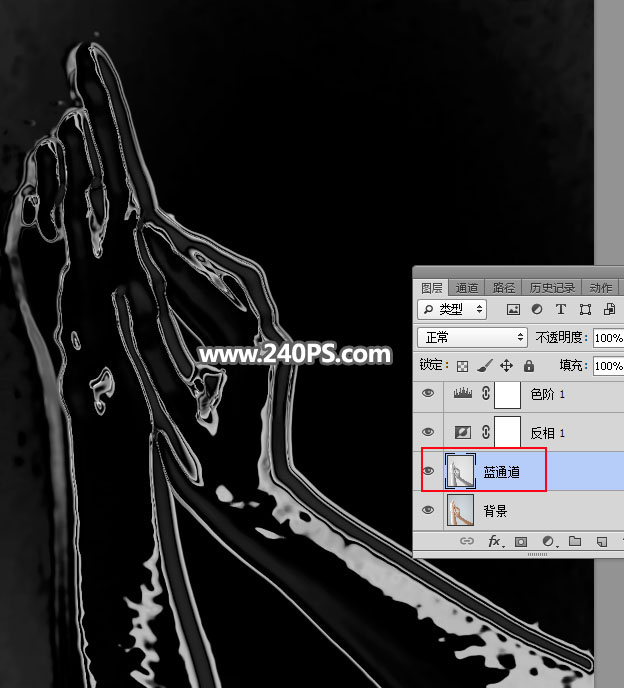This screenshot has height=688, width=624.
Task: Select the layer mask of 反相 1
Action: tap(507, 432)
